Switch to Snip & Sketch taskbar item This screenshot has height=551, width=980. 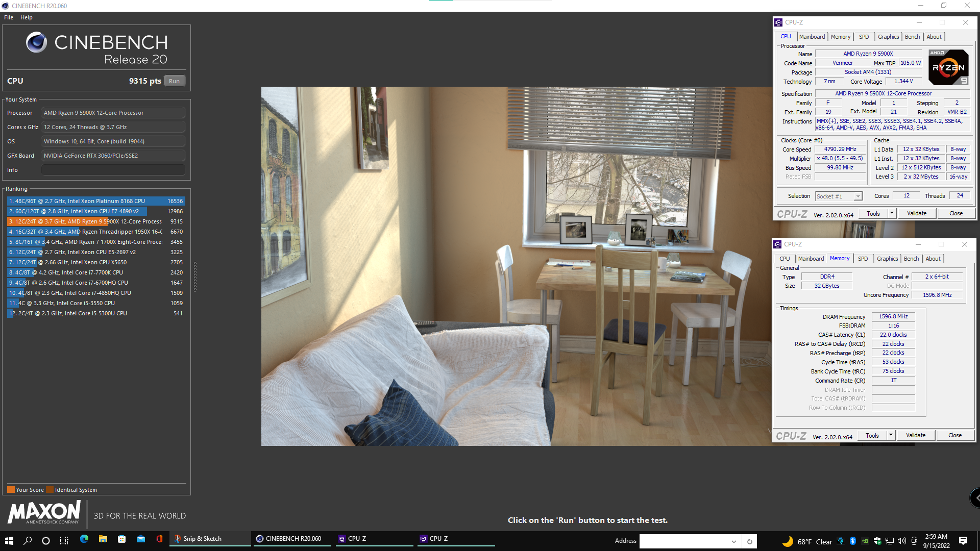point(210,539)
